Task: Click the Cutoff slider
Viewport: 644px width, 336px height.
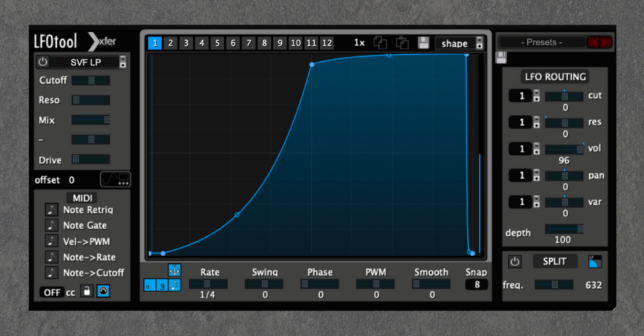Action: tap(91, 80)
